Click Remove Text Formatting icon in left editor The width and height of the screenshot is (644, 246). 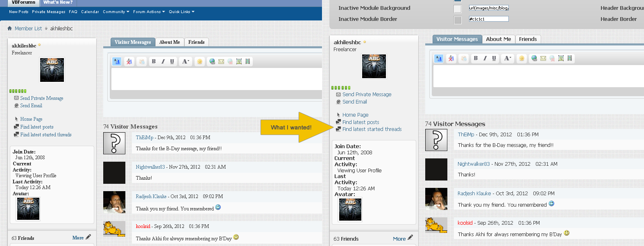click(129, 61)
